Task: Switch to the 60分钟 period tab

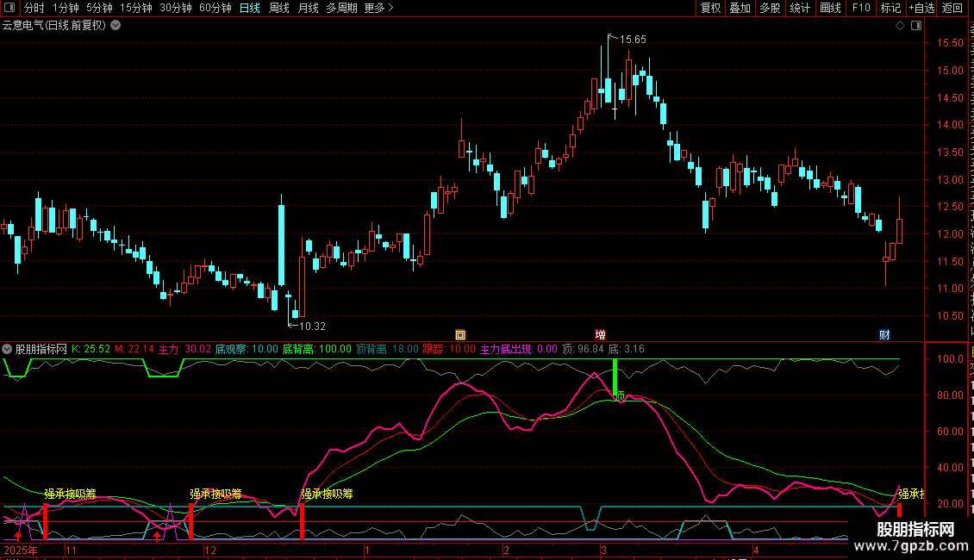Action: pos(215,8)
